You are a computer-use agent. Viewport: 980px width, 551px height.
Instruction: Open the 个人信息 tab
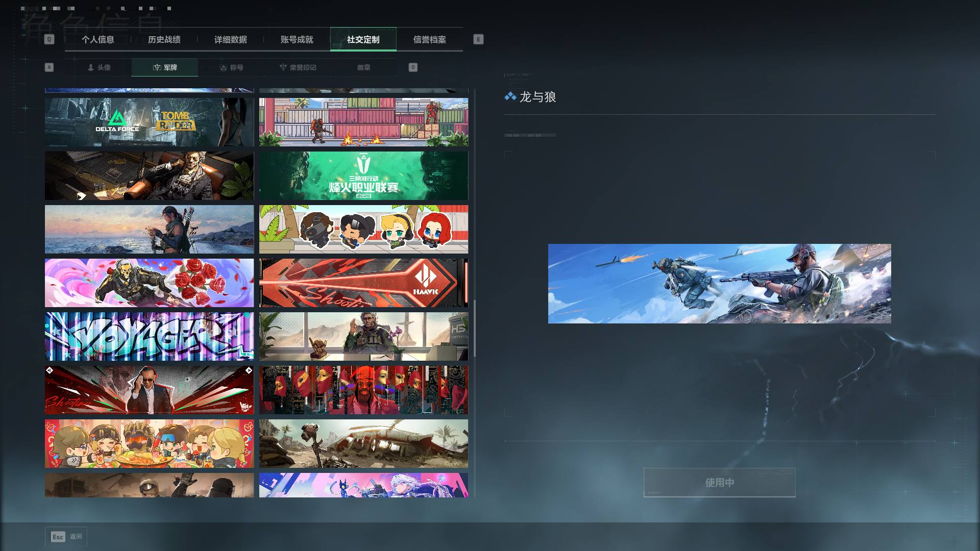tap(98, 39)
